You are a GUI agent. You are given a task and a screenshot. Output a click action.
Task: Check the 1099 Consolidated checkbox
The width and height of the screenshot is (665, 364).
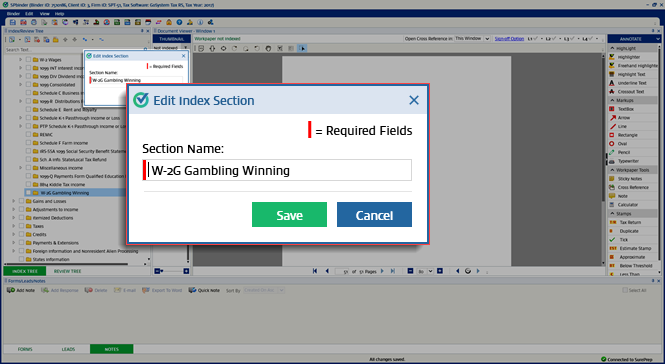tap(28, 84)
